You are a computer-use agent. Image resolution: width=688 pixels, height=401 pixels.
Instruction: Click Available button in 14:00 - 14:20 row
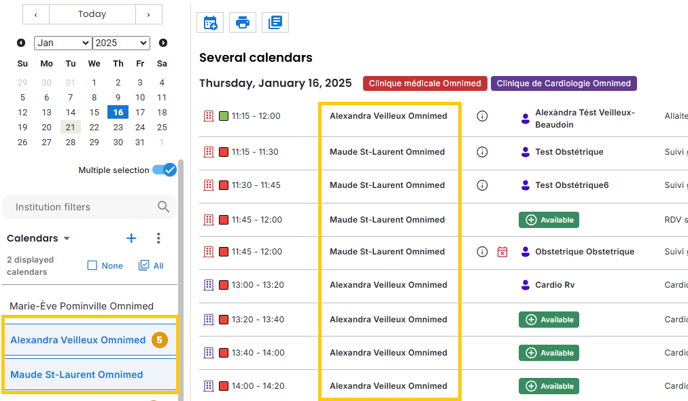(549, 386)
